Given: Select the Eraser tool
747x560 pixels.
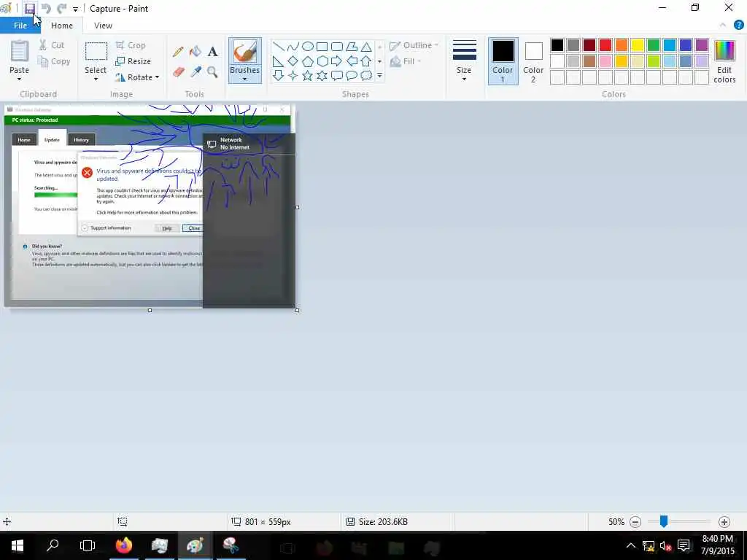Looking at the screenshot, I should 178,72.
